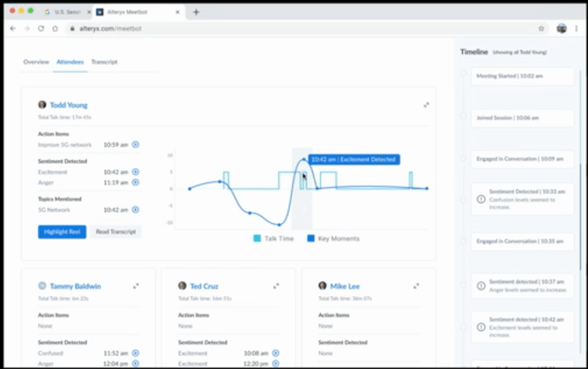Screen dimensions: 588x369
Task: Click the Read Transcript button
Action: [116, 231]
